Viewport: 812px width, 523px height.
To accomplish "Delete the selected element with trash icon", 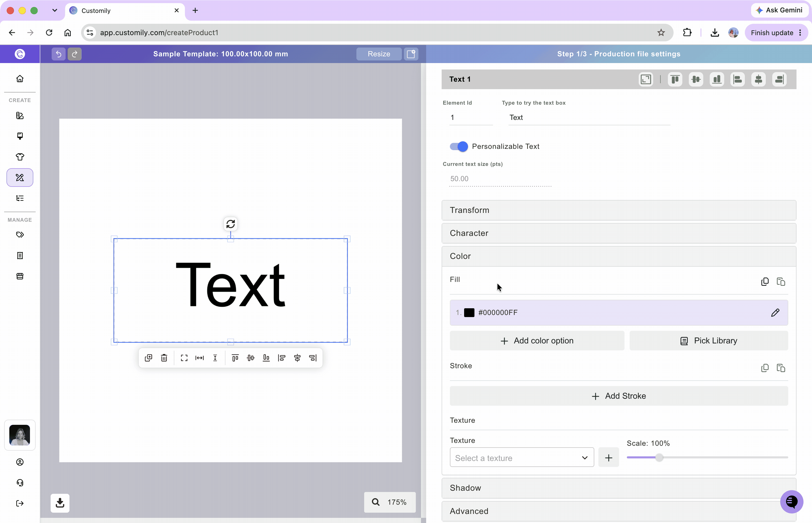I will pyautogui.click(x=164, y=358).
